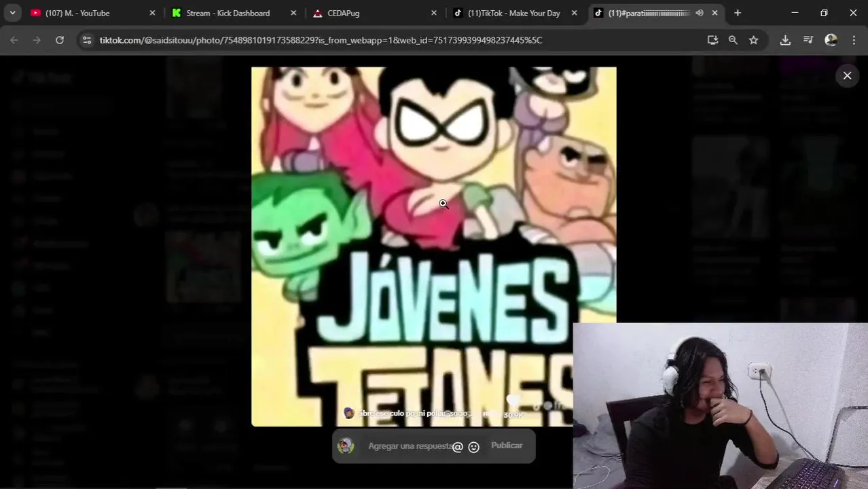
Task: Go forward one page
Action: (x=37, y=40)
